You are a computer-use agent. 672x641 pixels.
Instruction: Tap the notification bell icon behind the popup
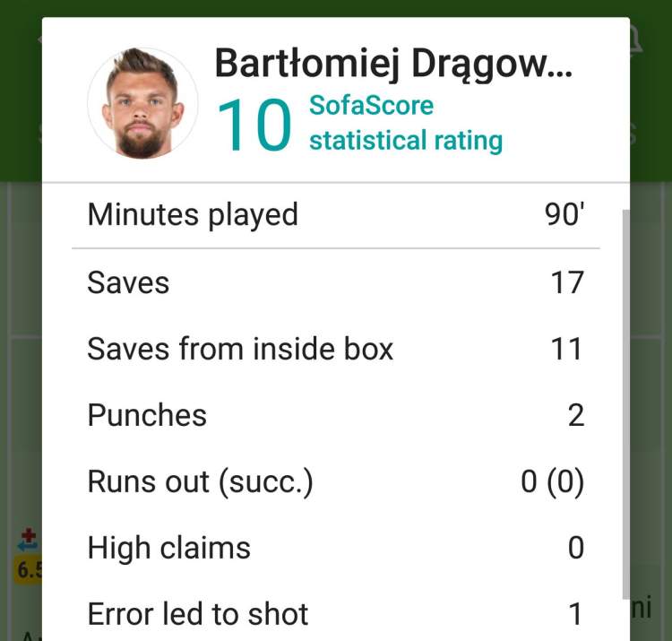pos(636,40)
